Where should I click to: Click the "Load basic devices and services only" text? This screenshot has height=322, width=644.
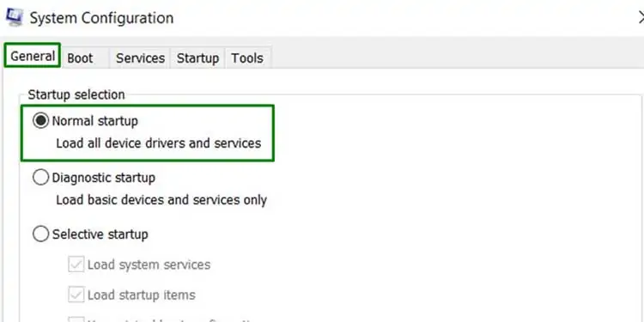161,200
